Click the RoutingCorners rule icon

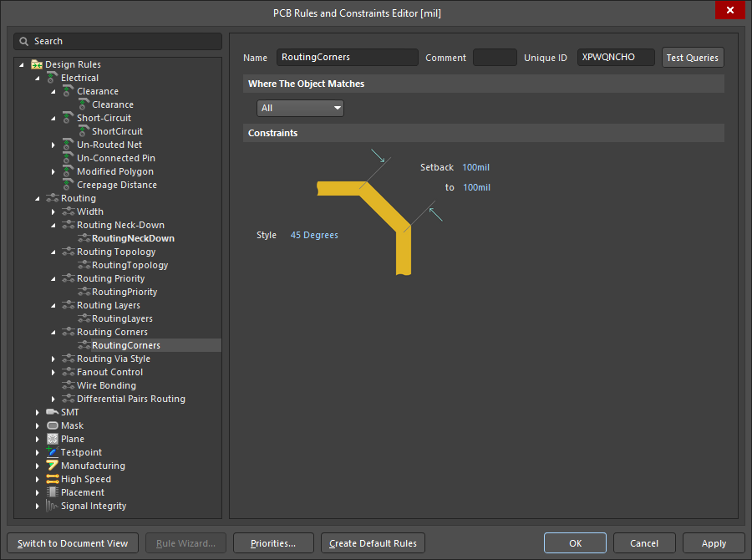tap(84, 345)
